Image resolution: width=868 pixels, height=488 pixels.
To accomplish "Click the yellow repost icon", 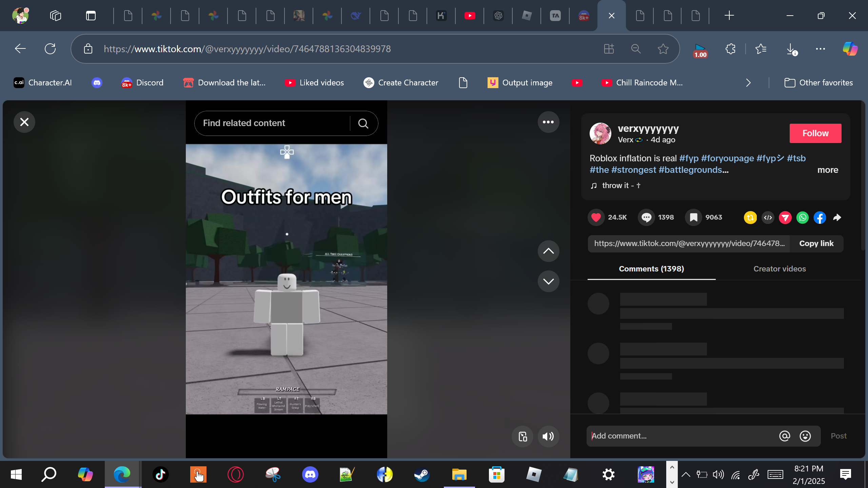I will tap(750, 218).
